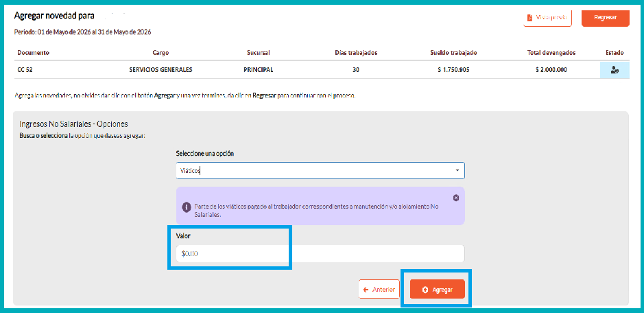Image resolution: width=644 pixels, height=313 pixels.
Task: Dismiss the purple viáticos info notice
Action: [x=456, y=198]
